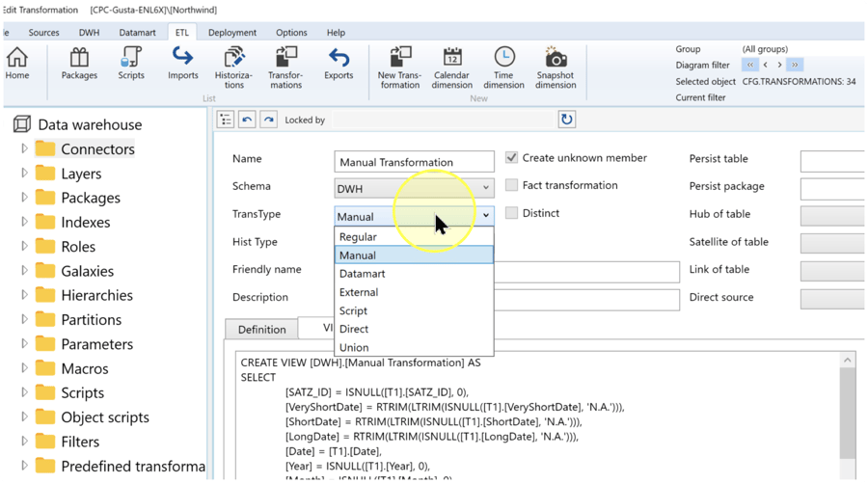Click the Data warehouse cube icon
Viewport: 868px width, 483px height.
pos(21,124)
